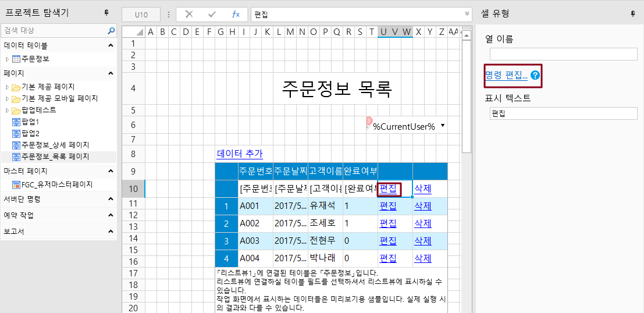Click the 데이터 추가 link
Viewport: 644px width, 313px height.
[240, 154]
